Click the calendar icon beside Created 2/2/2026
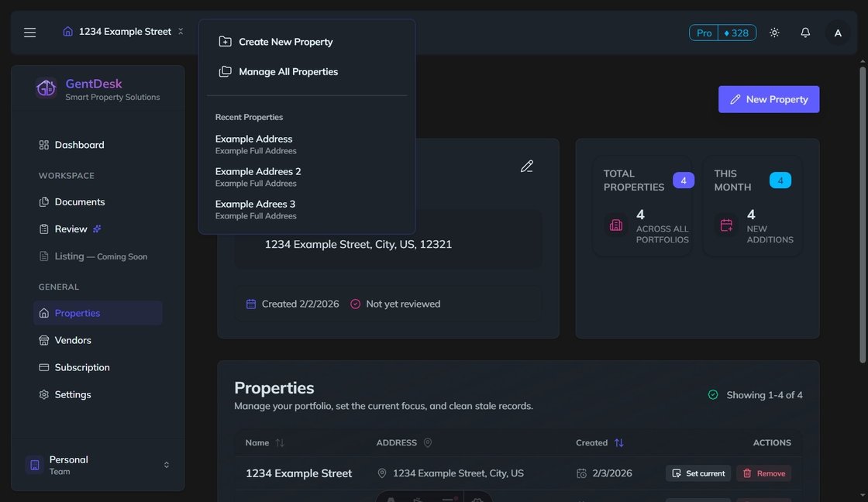The image size is (868, 502). 250,304
